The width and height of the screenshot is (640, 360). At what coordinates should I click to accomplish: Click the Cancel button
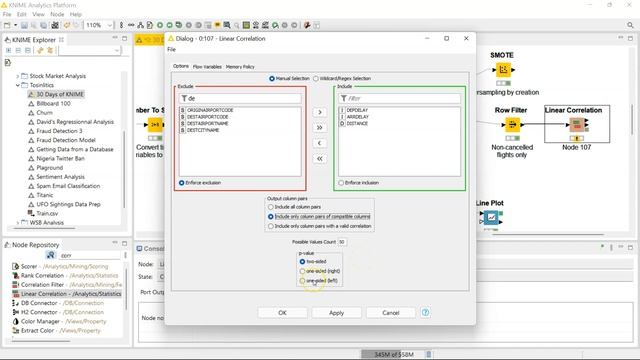tap(391, 313)
